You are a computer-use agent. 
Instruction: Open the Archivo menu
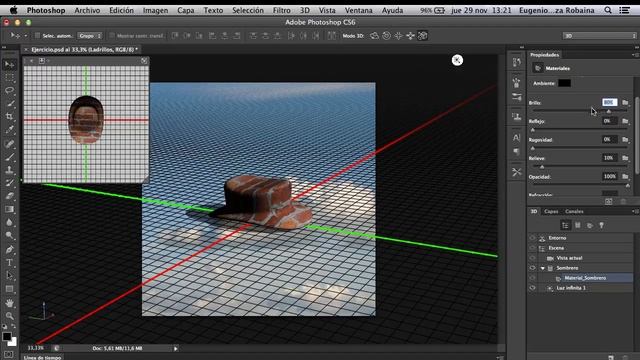click(87, 10)
